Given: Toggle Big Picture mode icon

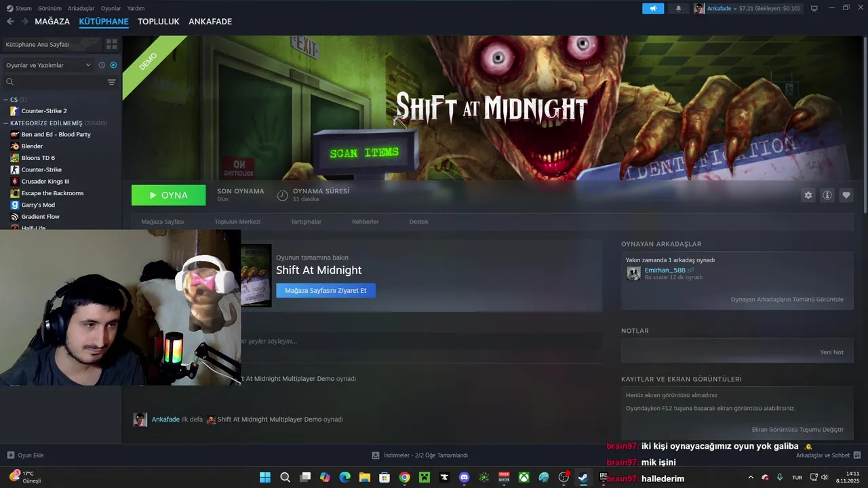Looking at the screenshot, I should (814, 8).
